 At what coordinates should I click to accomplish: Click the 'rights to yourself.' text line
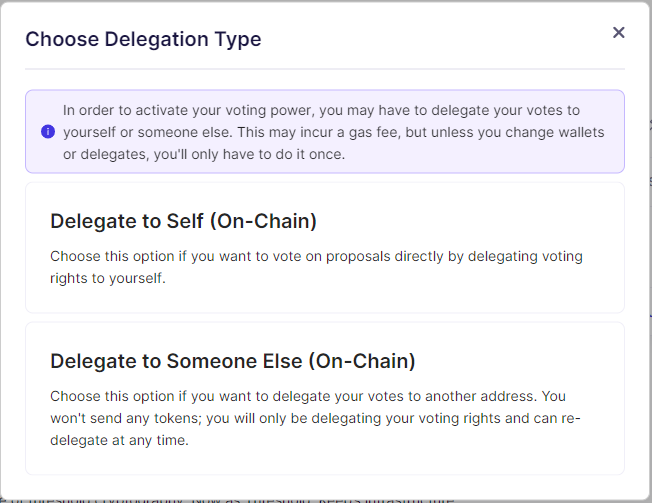pyautogui.click(x=108, y=278)
